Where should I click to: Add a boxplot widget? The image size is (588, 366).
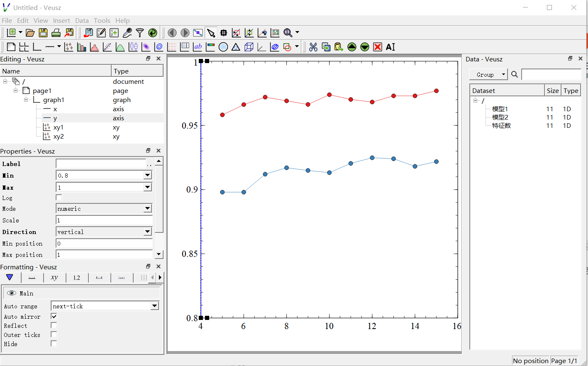(133, 47)
